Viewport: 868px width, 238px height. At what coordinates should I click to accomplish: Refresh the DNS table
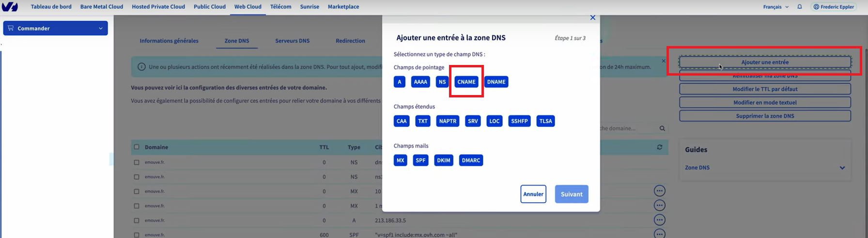659,147
